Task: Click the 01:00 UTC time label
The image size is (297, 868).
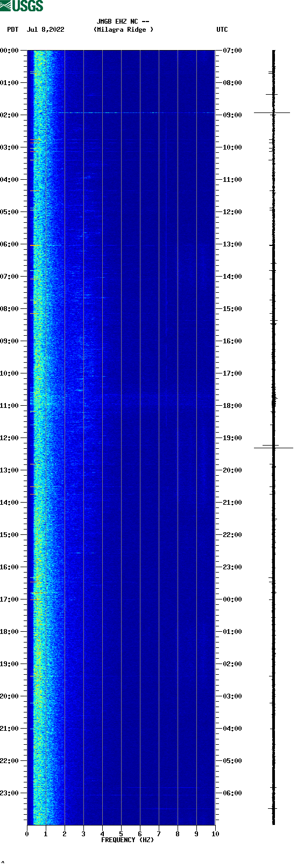Action: 232,632
